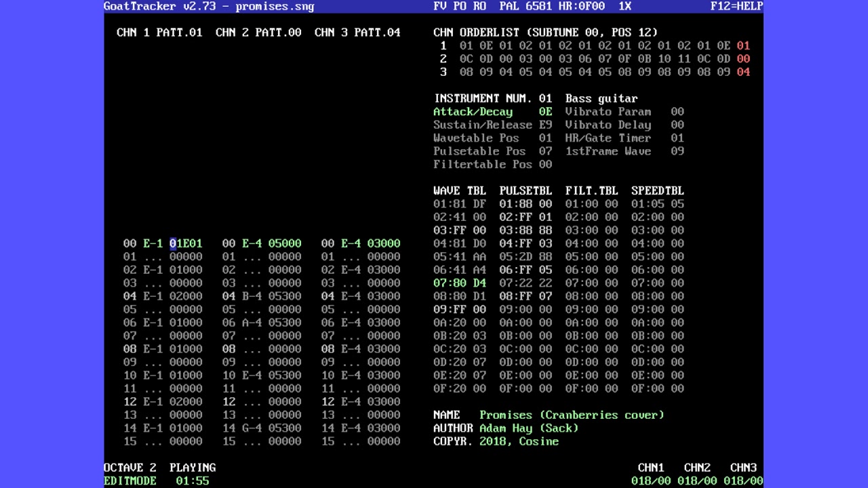Select the CHN 3 PATT.04 header
The width and height of the screenshot is (868, 488).
point(357,33)
